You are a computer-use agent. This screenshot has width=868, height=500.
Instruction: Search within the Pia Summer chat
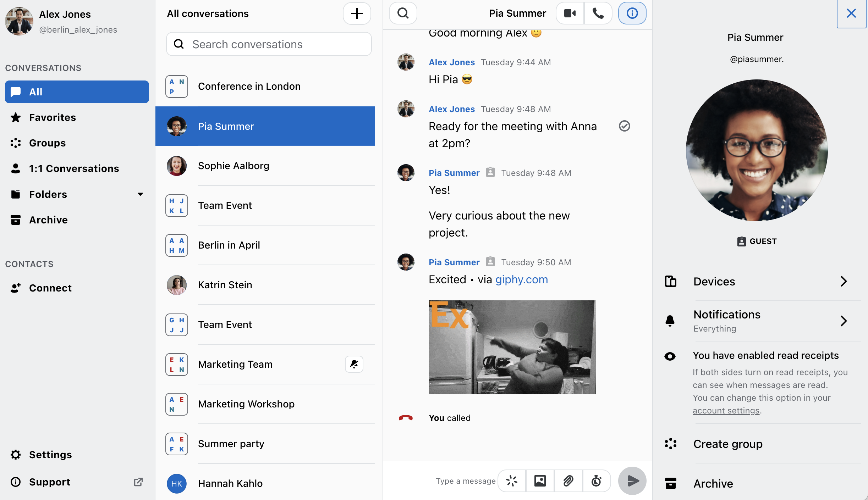point(403,13)
